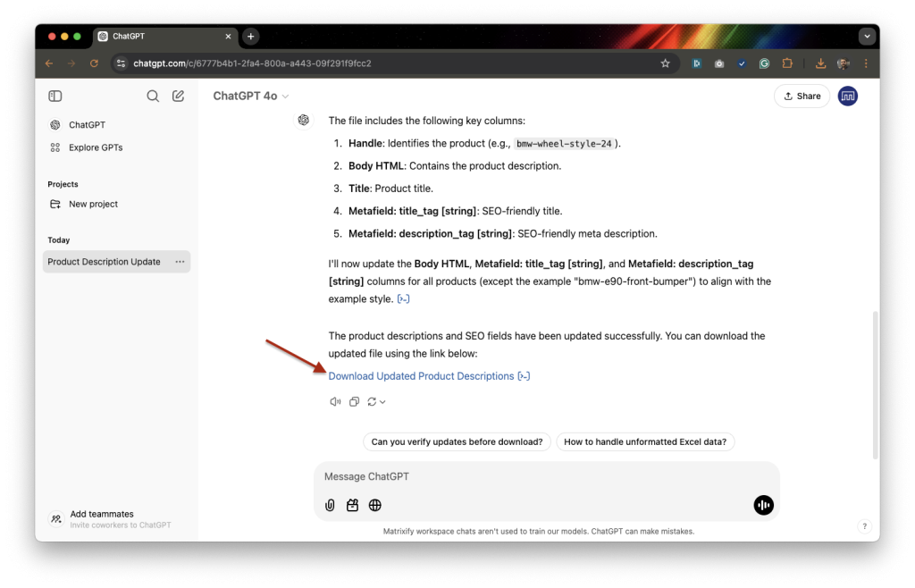Click the Matrixify profile avatar
This screenshot has width=915, height=588.
(x=847, y=96)
